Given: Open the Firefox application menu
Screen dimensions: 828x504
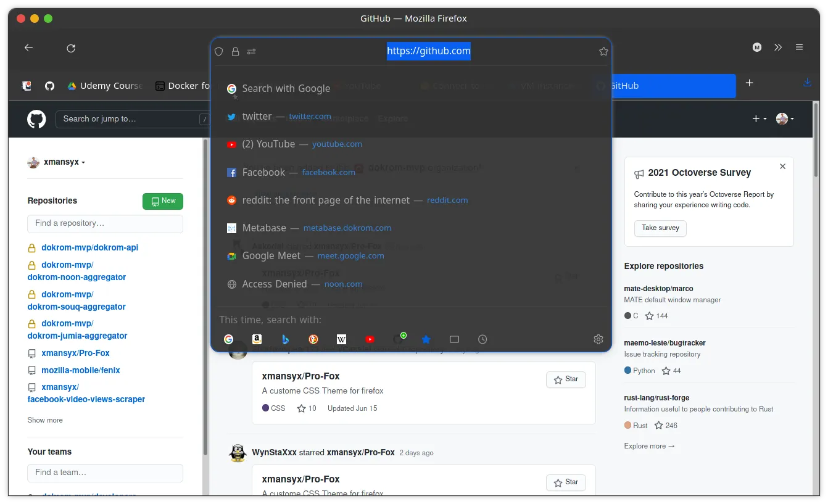Looking at the screenshot, I should point(799,47).
